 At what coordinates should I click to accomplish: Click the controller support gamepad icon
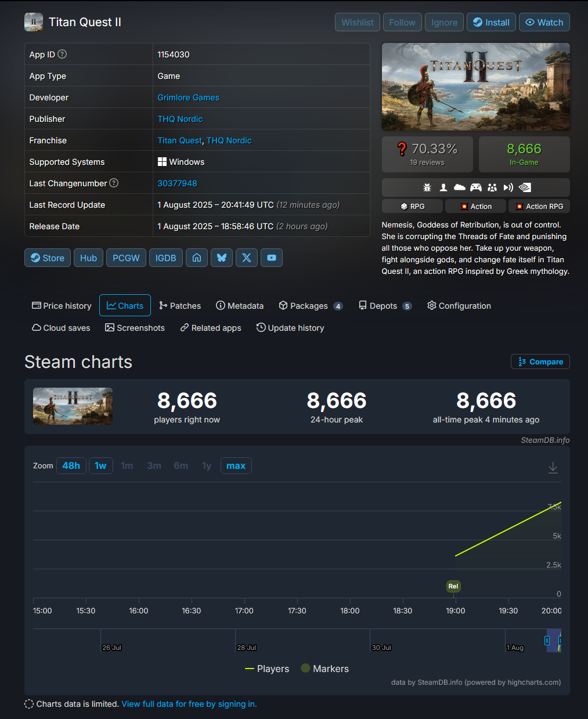(475, 187)
